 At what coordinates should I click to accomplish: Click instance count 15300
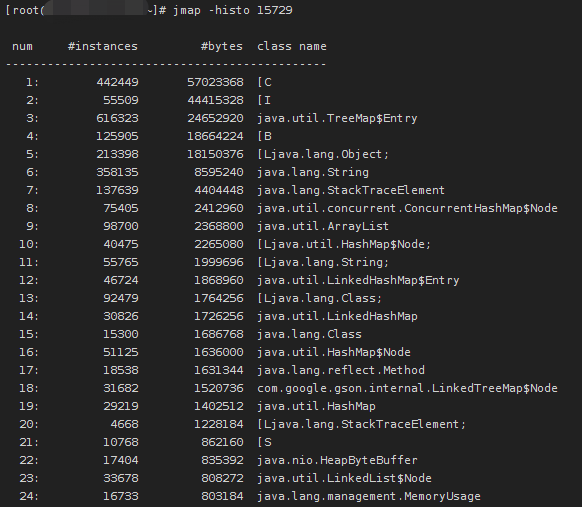pos(121,334)
